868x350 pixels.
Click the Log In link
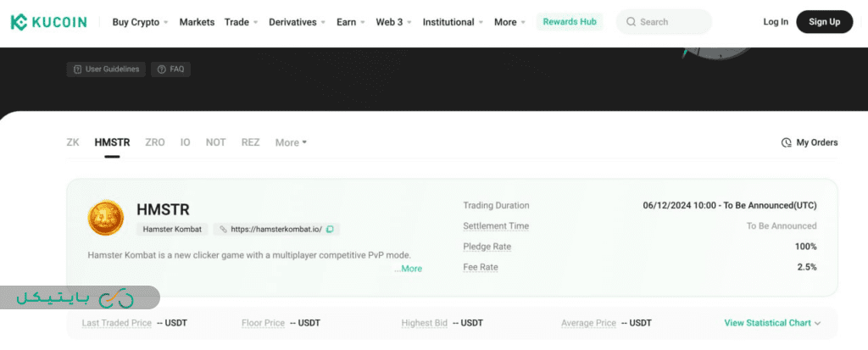(776, 22)
